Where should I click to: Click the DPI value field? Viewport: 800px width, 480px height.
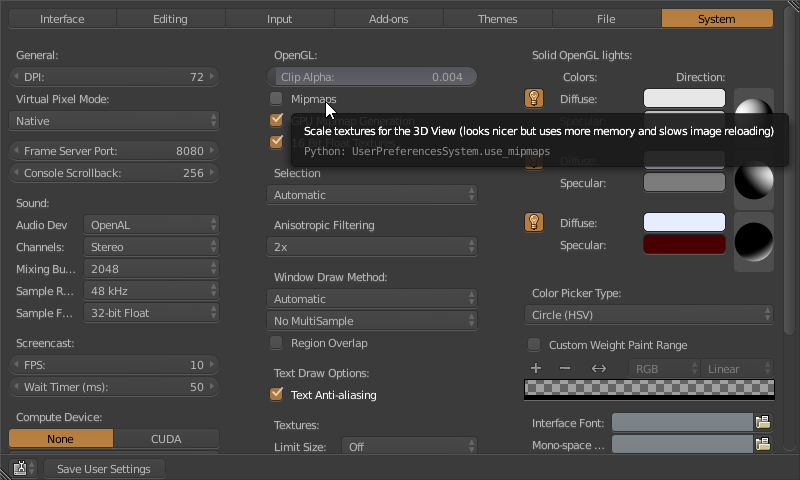pyautogui.click(x=114, y=77)
